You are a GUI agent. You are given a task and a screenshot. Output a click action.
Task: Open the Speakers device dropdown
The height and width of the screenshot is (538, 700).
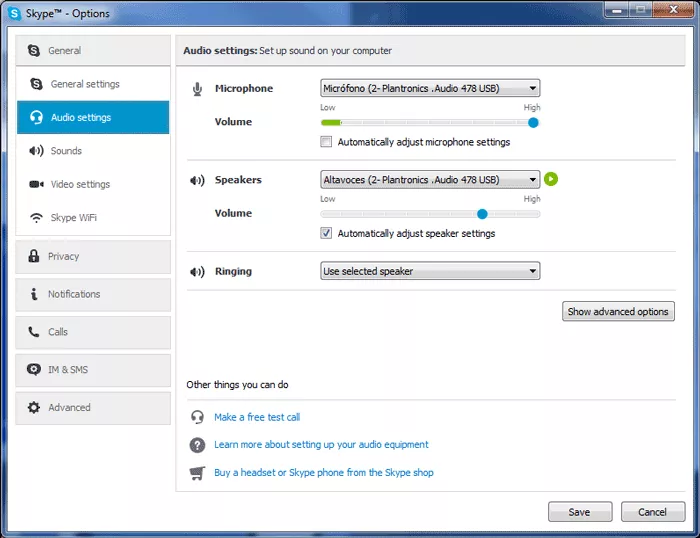click(430, 179)
